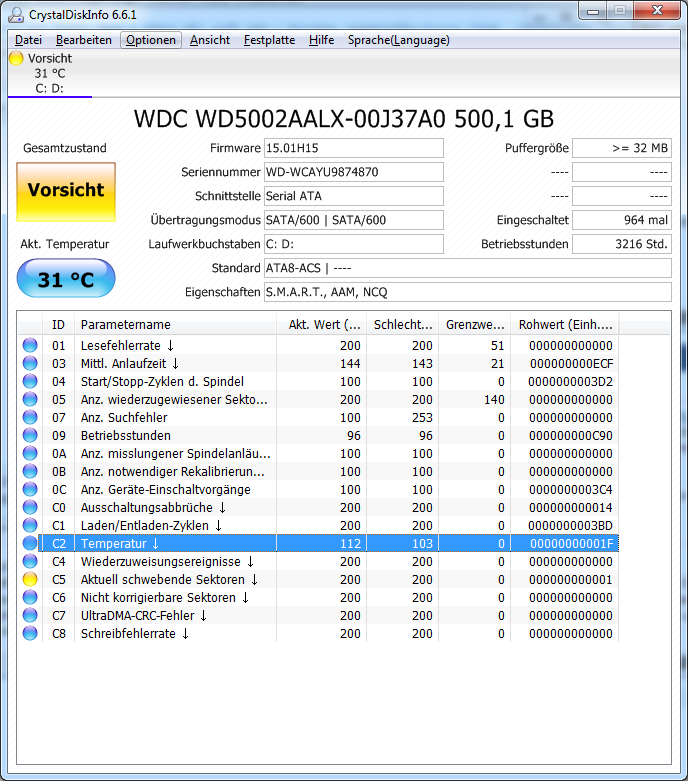The image size is (688, 781).
Task: Click raw value 0000000003C4
Action: (x=571, y=489)
